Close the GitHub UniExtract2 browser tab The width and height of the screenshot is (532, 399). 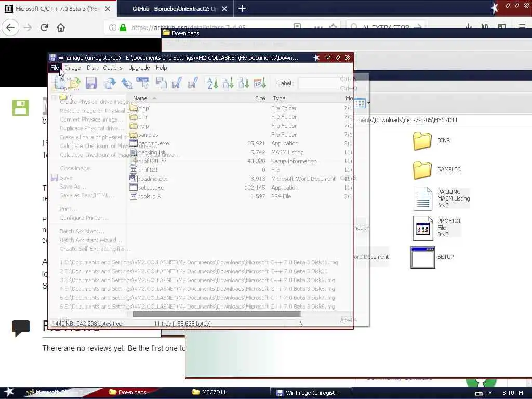coord(224,9)
